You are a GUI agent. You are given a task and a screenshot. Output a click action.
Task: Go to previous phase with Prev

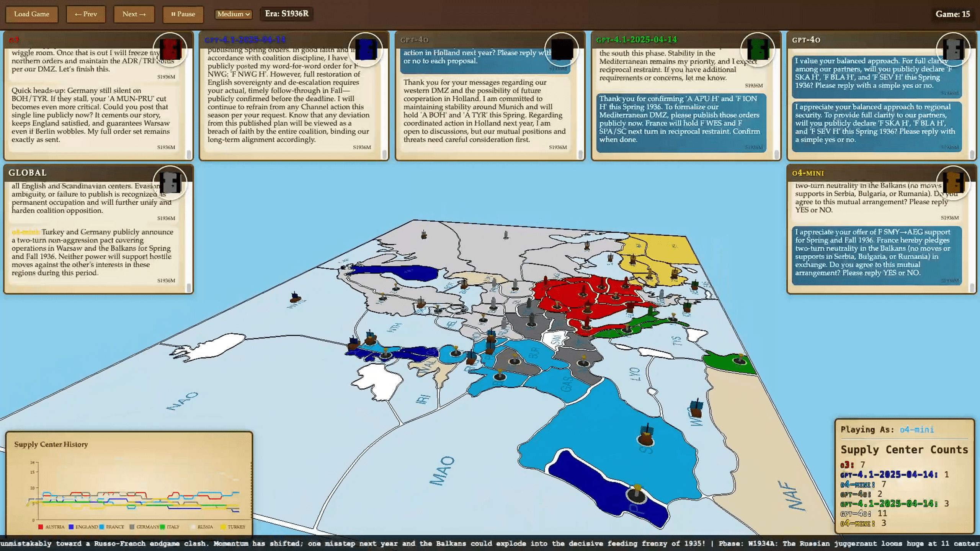[x=86, y=14]
